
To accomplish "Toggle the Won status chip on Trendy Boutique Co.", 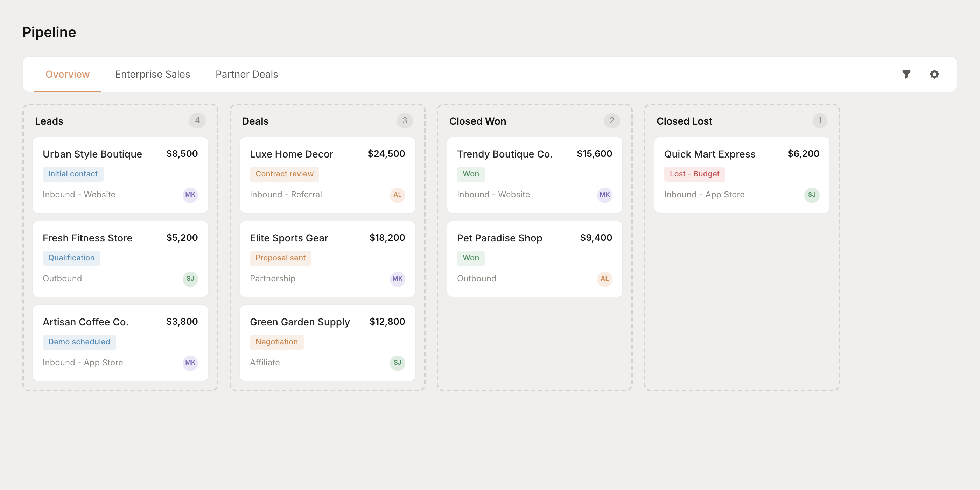I will (471, 174).
